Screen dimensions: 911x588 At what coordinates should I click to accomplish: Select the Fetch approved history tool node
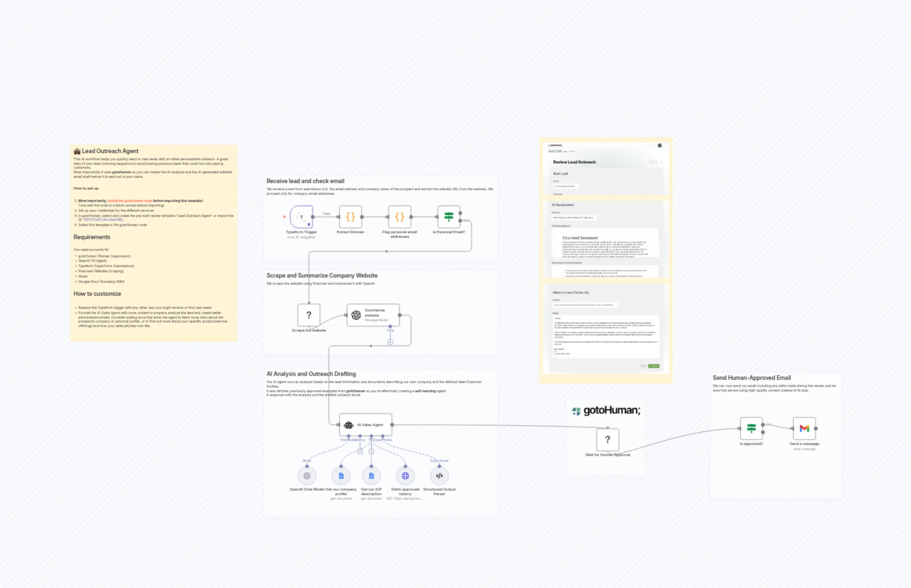405,475
